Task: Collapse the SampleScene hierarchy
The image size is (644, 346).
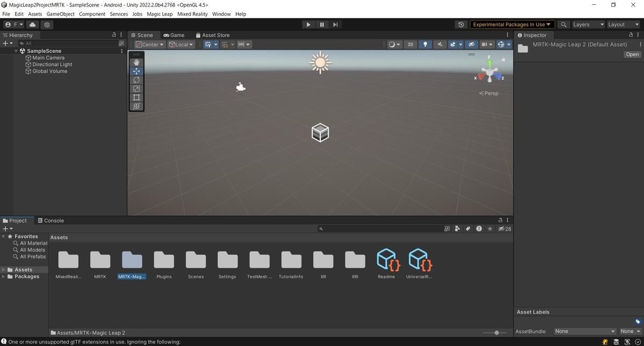Action: pyautogui.click(x=16, y=51)
